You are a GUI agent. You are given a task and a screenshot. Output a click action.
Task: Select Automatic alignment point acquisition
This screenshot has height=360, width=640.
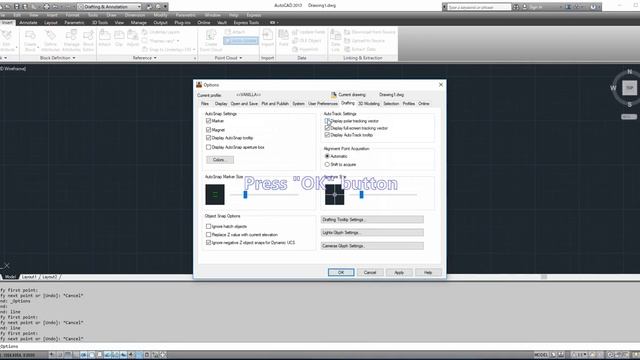[x=327, y=156]
